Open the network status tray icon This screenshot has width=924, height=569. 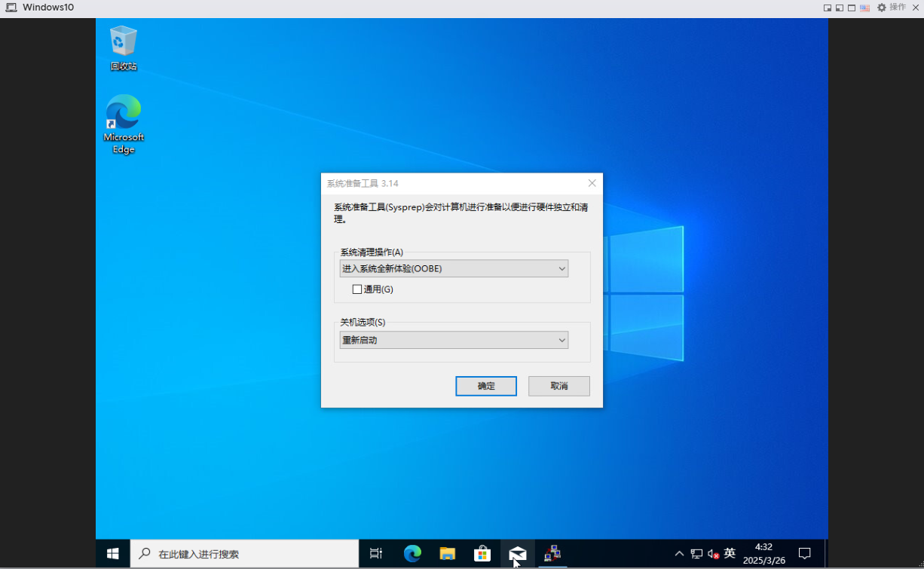click(x=696, y=554)
